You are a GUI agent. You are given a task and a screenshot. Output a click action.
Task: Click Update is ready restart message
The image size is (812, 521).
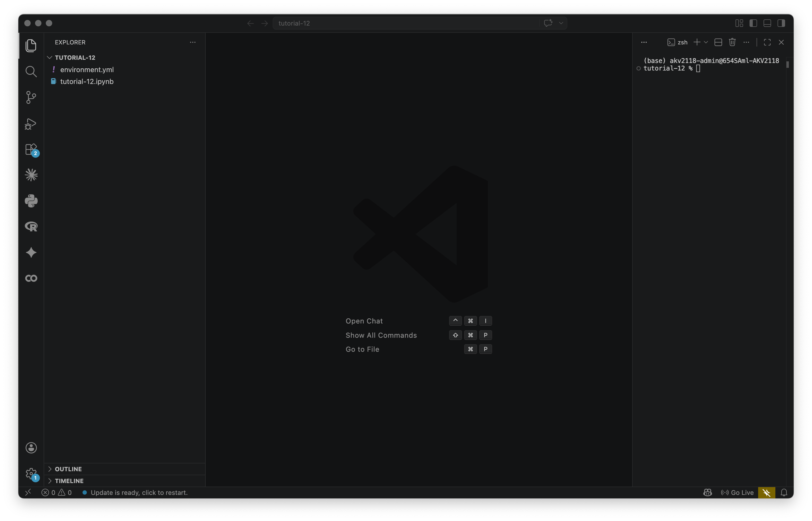(x=135, y=492)
